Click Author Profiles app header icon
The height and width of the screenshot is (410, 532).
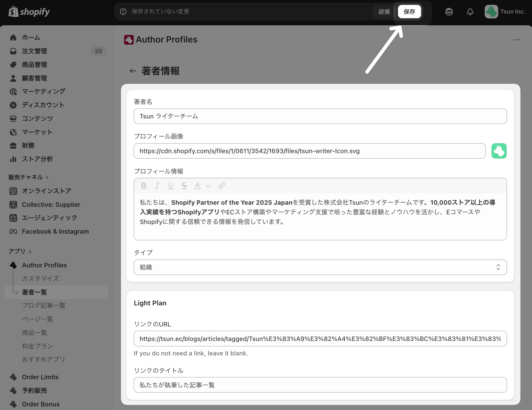(x=129, y=40)
